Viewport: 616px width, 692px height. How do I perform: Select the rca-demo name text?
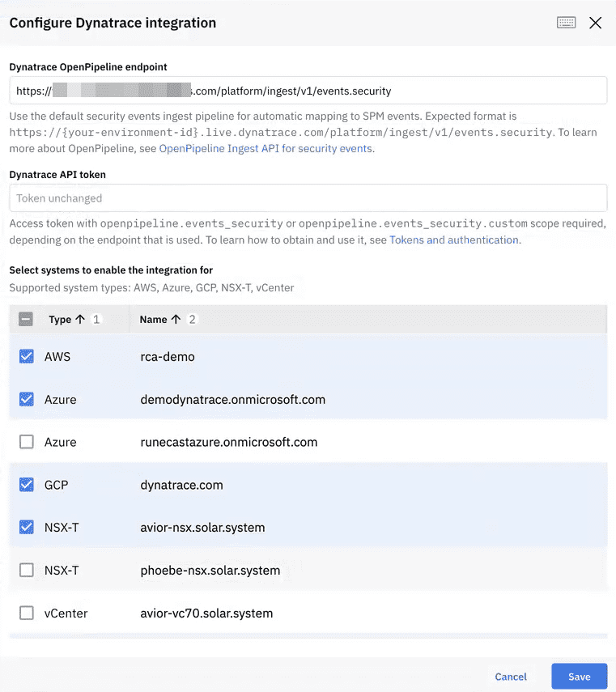pyautogui.click(x=168, y=357)
